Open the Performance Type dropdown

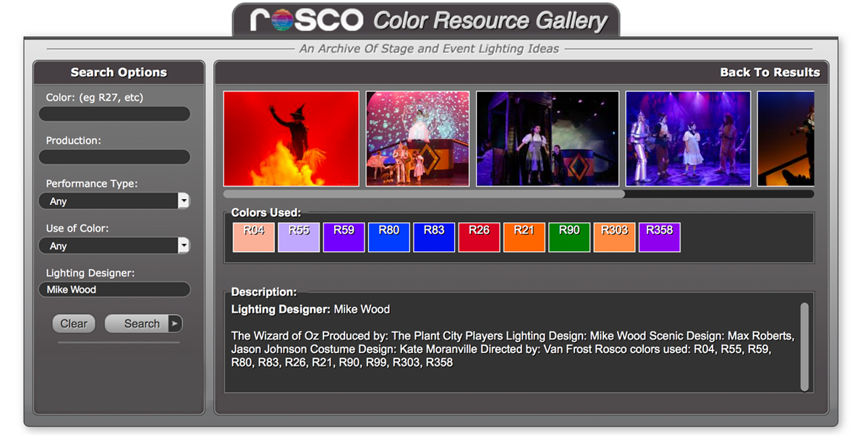114,201
